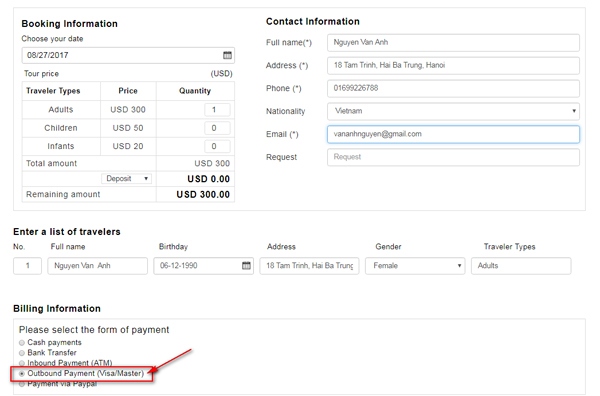Click the USD 50 children price cell
The width and height of the screenshot is (600, 396).
pos(128,128)
